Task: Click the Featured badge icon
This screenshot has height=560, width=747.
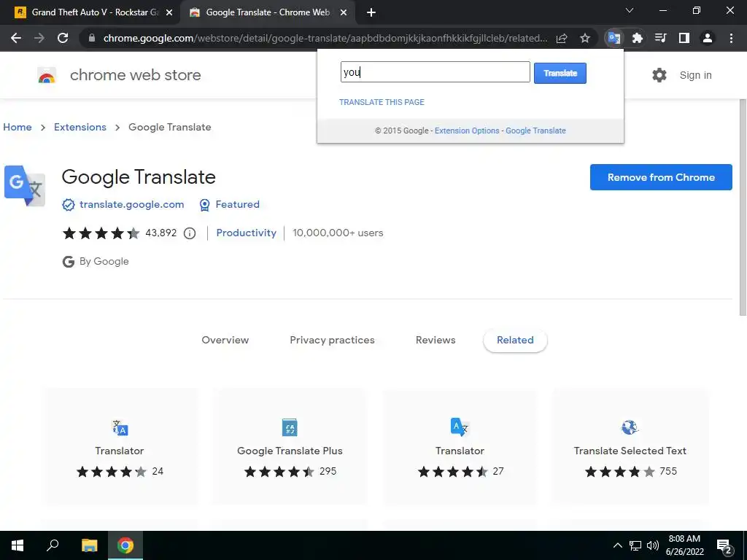Action: (x=204, y=205)
